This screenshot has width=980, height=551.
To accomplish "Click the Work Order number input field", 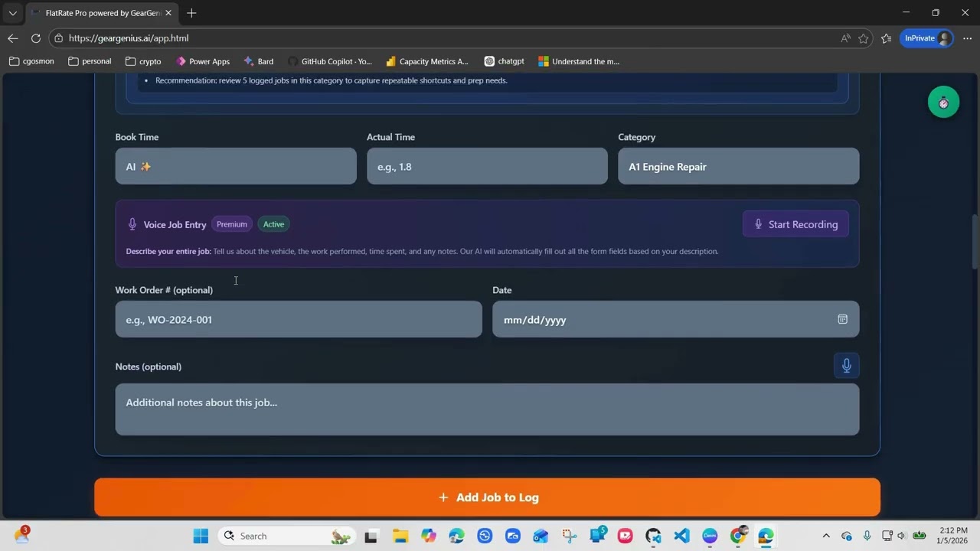I will tap(299, 319).
